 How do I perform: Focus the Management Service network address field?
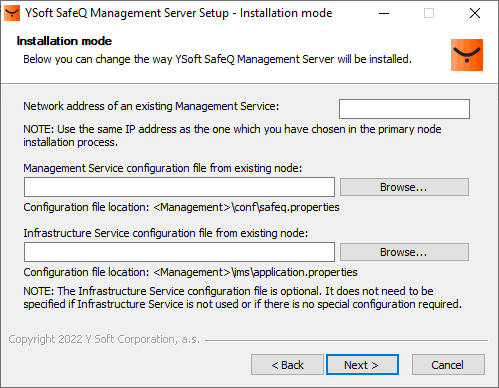(404, 109)
